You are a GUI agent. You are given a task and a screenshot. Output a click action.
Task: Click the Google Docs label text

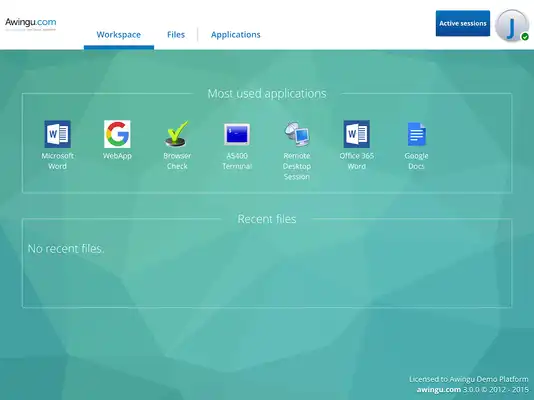(x=417, y=161)
